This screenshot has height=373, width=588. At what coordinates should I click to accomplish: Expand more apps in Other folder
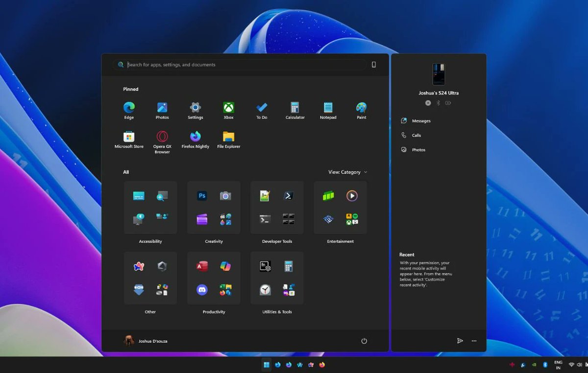coord(162,290)
